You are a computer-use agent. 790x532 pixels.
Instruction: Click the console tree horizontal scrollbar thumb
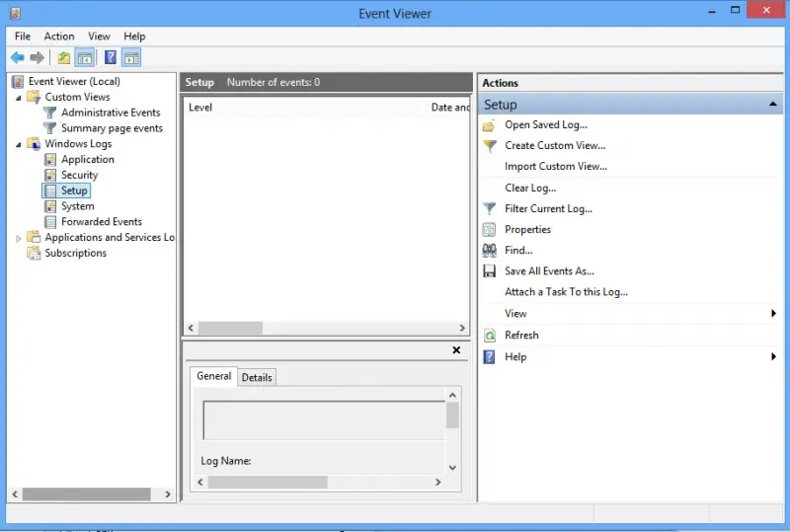coord(86,494)
